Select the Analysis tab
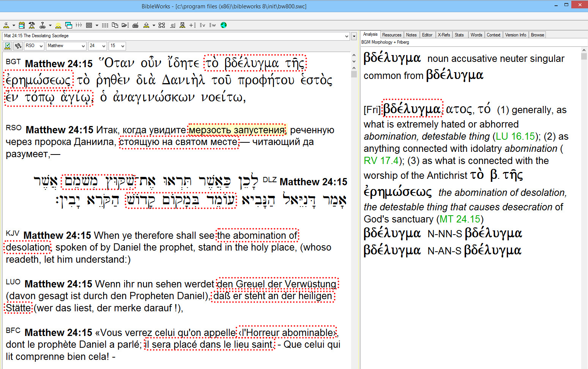 tap(370, 34)
